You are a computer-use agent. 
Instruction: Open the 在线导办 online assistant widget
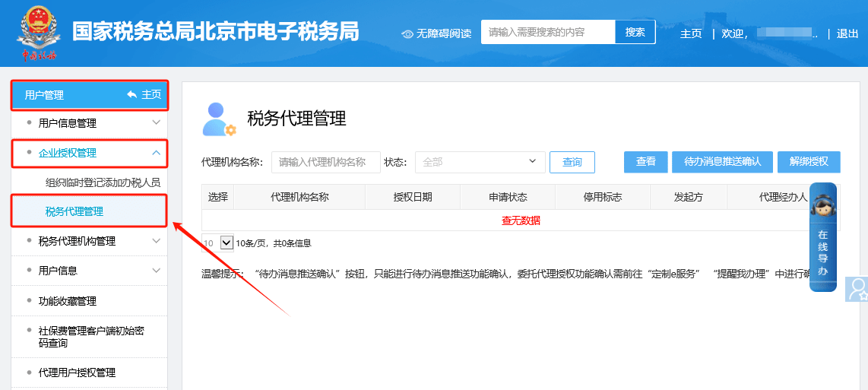click(x=823, y=237)
